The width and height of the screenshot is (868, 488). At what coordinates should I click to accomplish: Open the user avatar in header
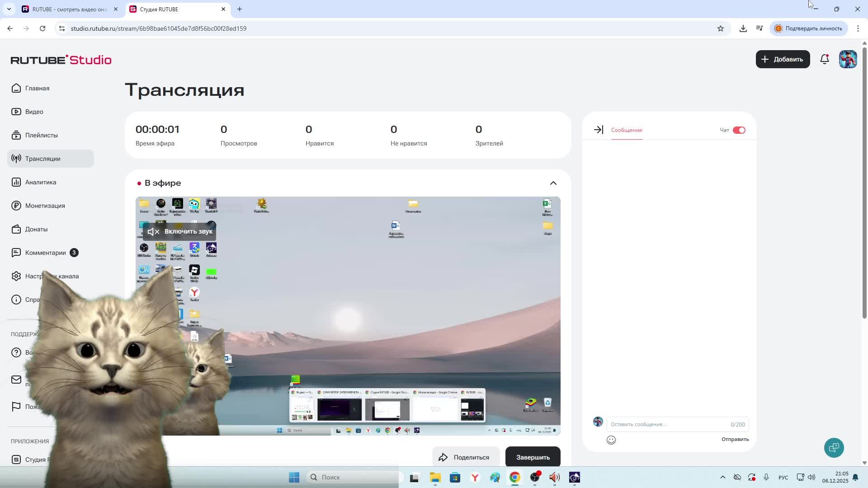848,59
